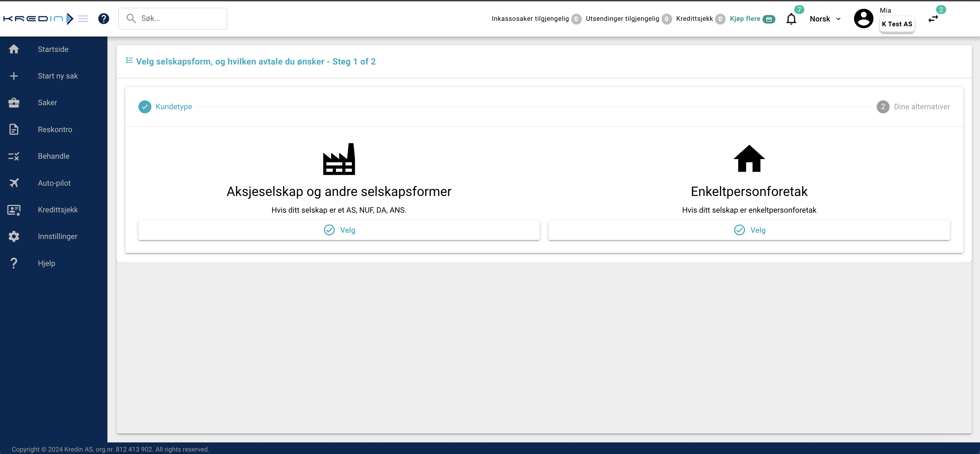Select Behandle in the sidebar
Image resolution: width=980 pixels, height=454 pixels.
tap(54, 156)
